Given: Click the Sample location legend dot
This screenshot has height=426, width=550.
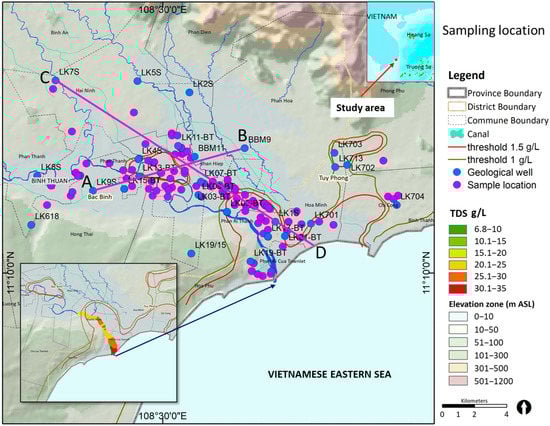Looking at the screenshot, I should [x=457, y=185].
